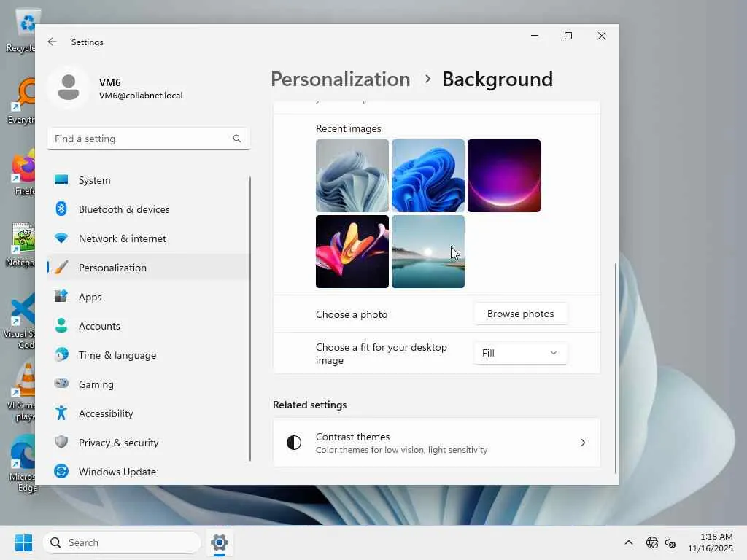This screenshot has height=560, width=747.
Task: Navigate to Accounts settings page
Action: coord(99,326)
